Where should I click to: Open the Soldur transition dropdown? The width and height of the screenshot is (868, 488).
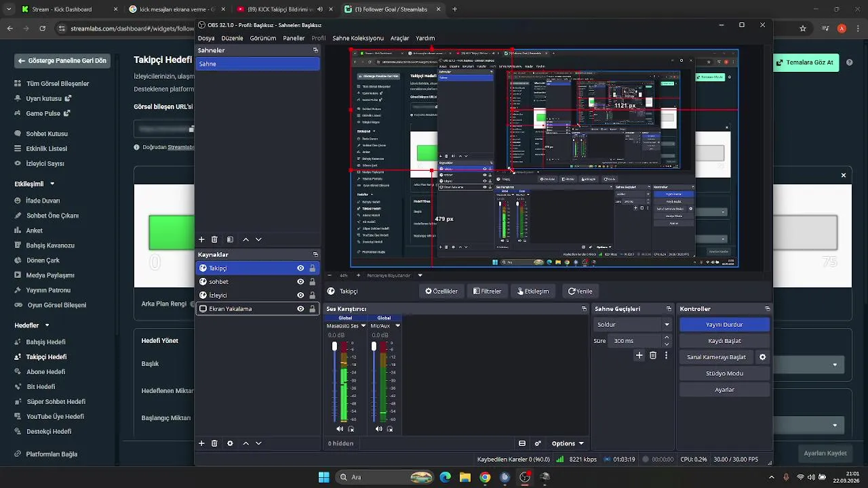633,325
